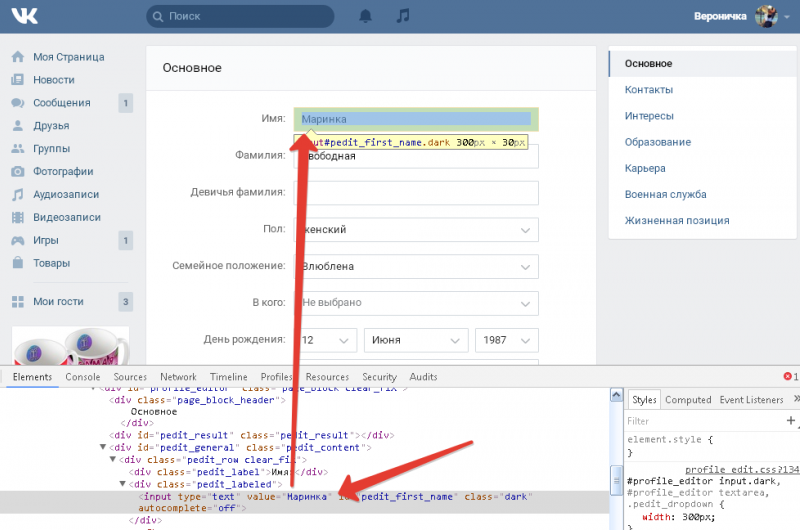Click the search magnifier icon

pos(158,16)
